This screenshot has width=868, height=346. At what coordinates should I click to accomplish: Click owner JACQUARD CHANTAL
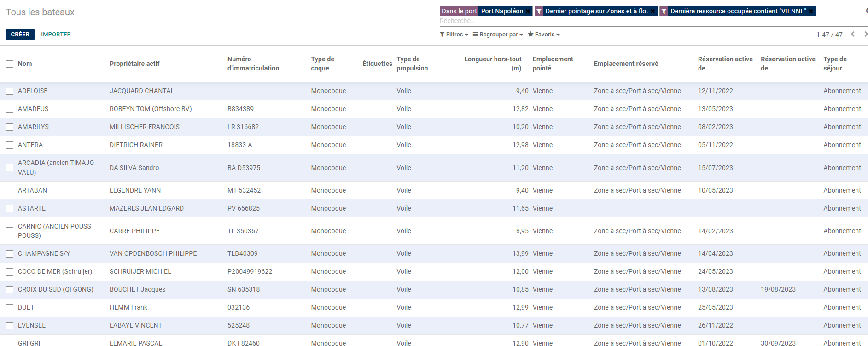click(142, 91)
